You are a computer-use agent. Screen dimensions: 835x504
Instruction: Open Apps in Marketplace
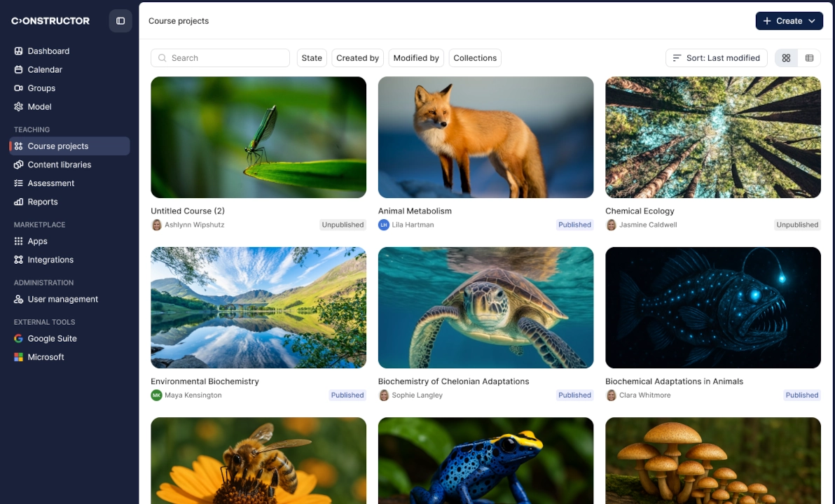(37, 241)
